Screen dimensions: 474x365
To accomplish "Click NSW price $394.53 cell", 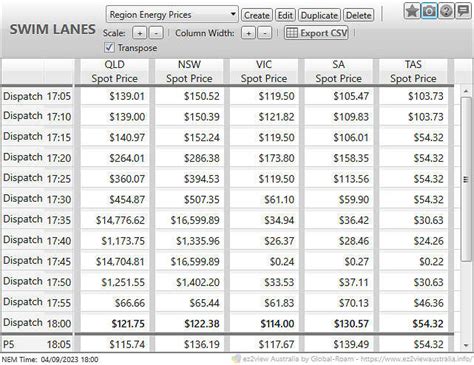I will tap(189, 179).
